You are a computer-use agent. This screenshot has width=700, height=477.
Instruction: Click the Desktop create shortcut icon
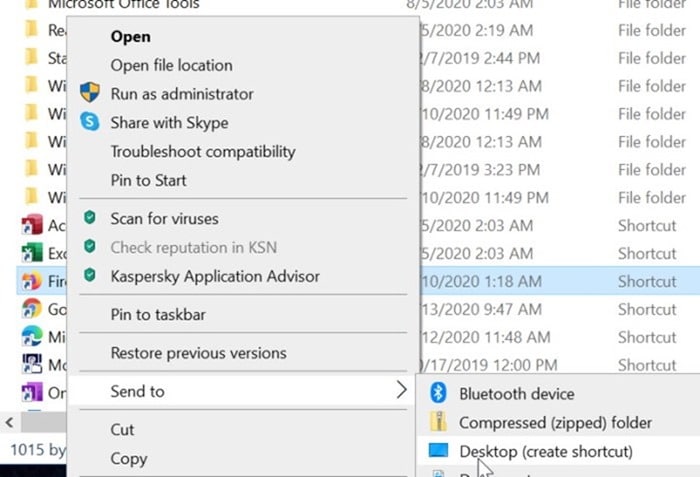438,451
